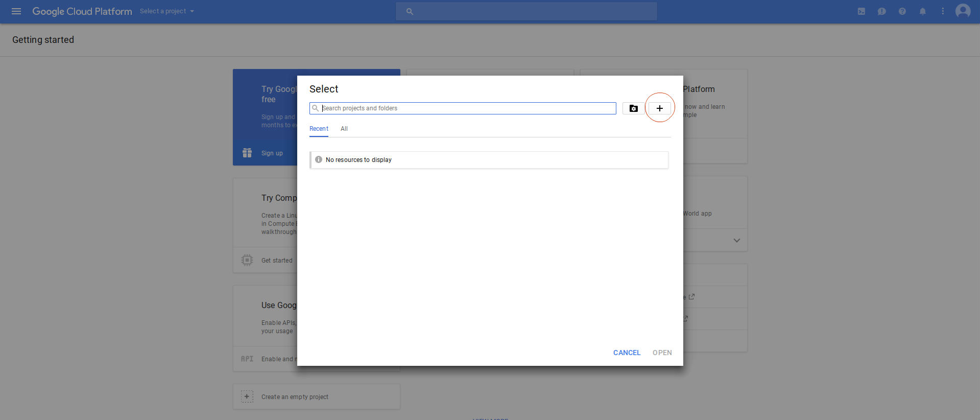Click the Create an empty project plus icon
980x420 pixels.
coord(247,396)
